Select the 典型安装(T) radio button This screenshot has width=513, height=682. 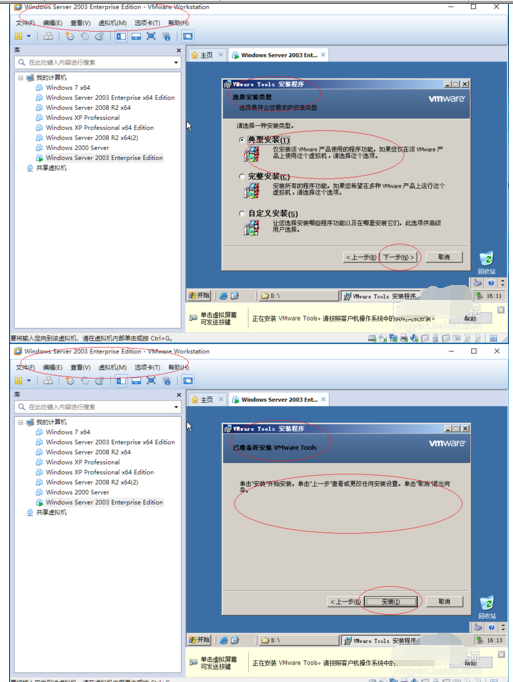[241, 140]
